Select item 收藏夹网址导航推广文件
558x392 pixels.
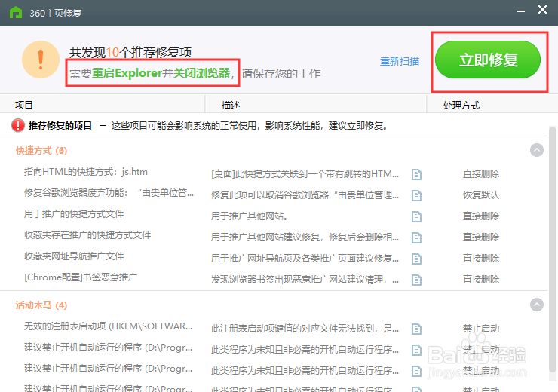74,256
